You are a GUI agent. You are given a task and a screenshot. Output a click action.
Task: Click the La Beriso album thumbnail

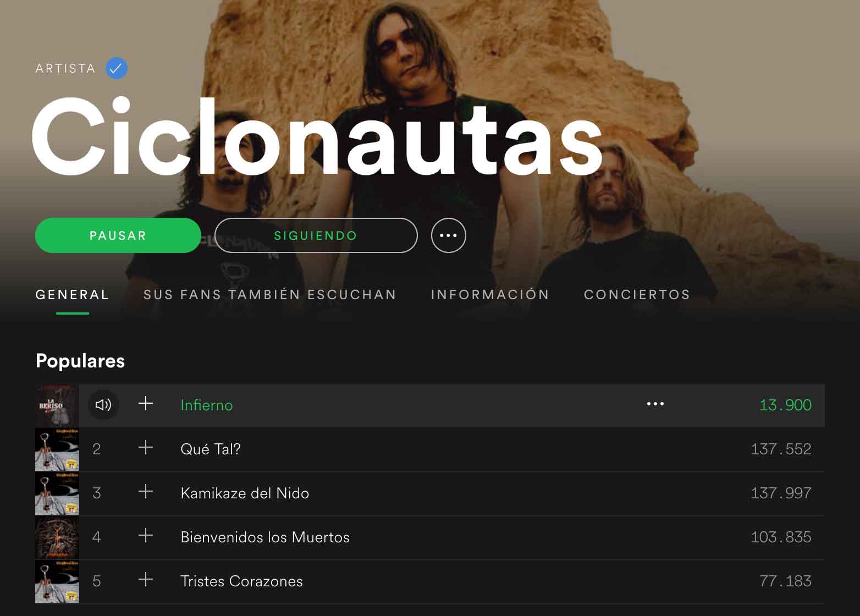click(57, 406)
